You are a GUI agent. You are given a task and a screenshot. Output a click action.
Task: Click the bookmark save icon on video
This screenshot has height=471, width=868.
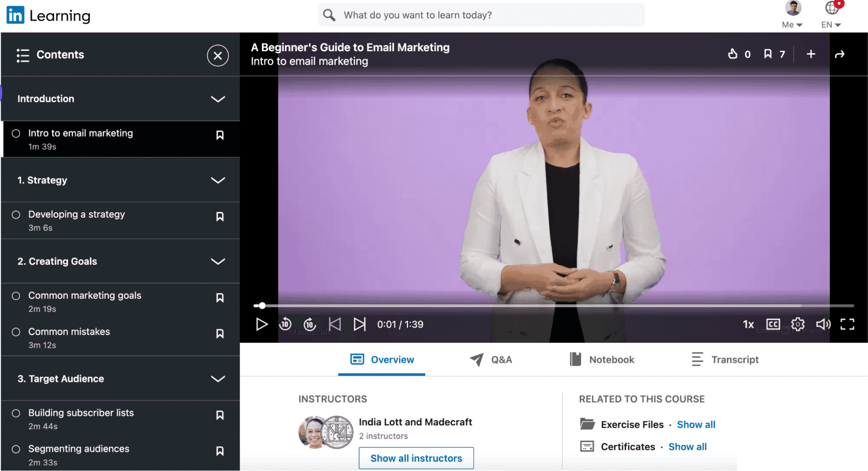769,54
